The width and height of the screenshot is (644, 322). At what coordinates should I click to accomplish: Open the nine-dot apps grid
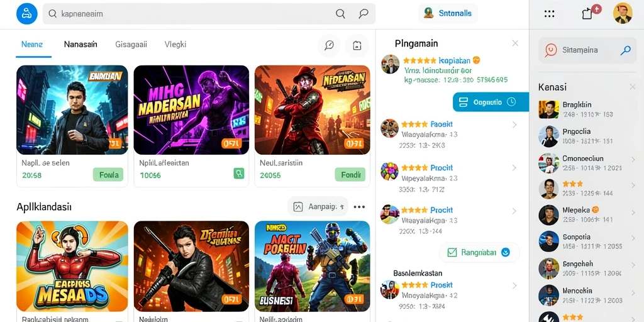coord(550,14)
